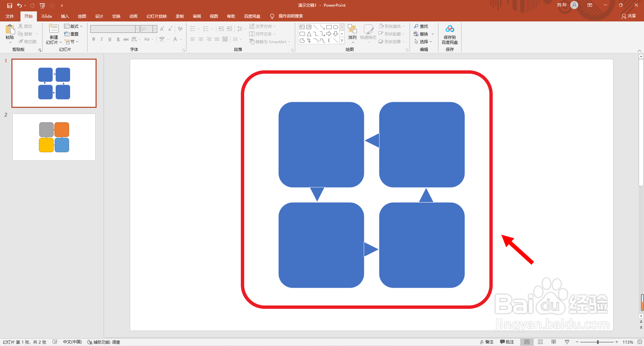This screenshot has width=644, height=346.
Task: Justify text alignment
Action: (217, 39)
